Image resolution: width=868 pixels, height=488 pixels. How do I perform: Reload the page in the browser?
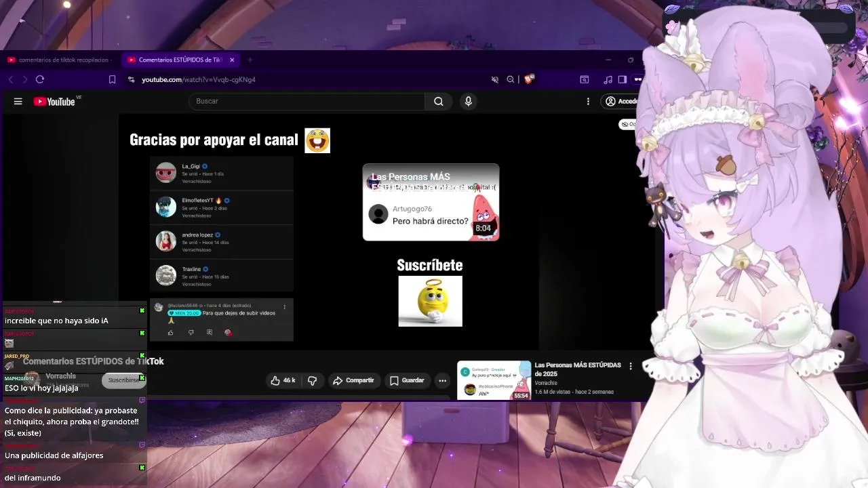(x=40, y=79)
